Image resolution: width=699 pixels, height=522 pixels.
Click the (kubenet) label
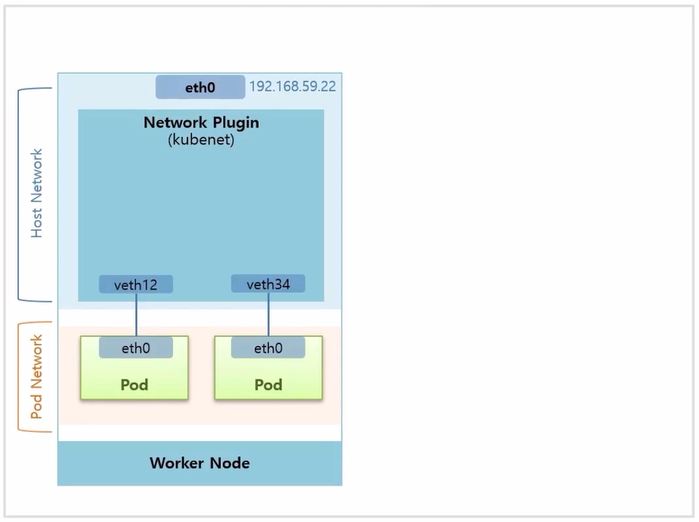tap(201, 140)
